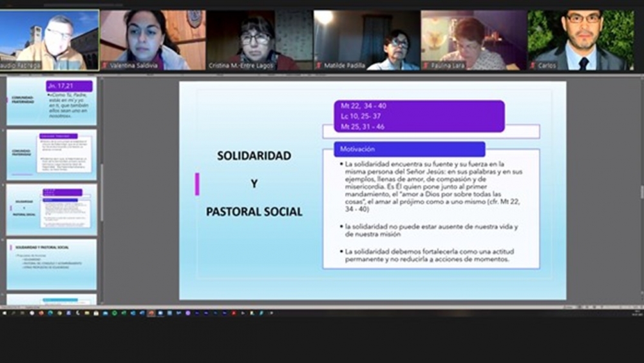Open the thumbnail listing Solidaridad y Pastoral Social proposals
644x363 pixels.
pyautogui.click(x=52, y=264)
